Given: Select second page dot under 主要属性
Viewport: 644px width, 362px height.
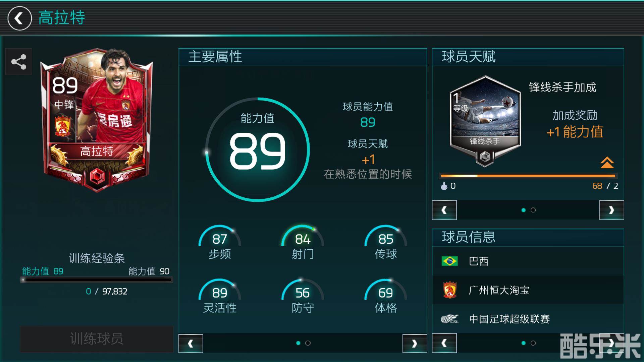Looking at the screenshot, I should click(x=308, y=343).
